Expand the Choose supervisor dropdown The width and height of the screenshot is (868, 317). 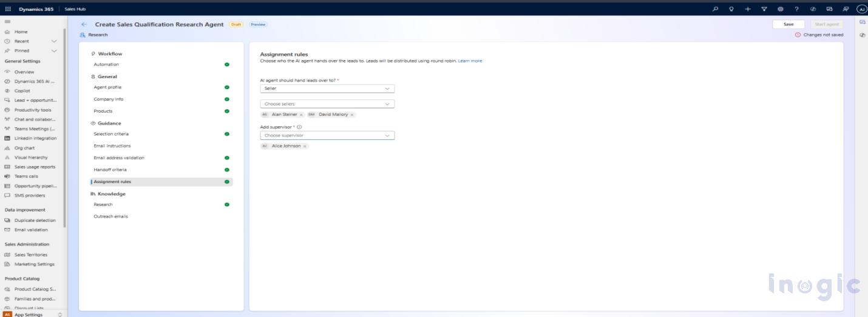[327, 136]
